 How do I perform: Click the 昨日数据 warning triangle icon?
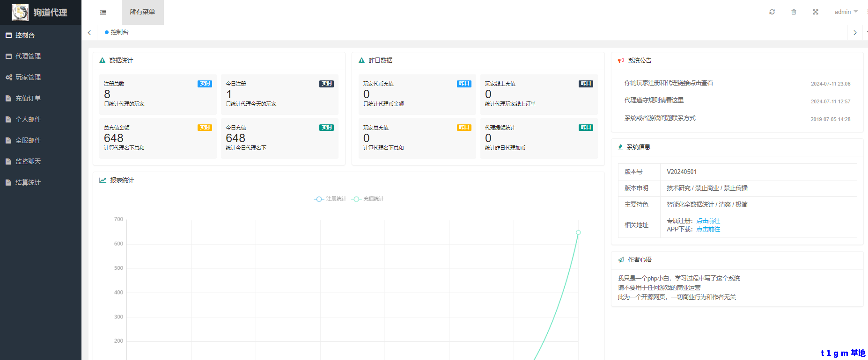point(361,60)
